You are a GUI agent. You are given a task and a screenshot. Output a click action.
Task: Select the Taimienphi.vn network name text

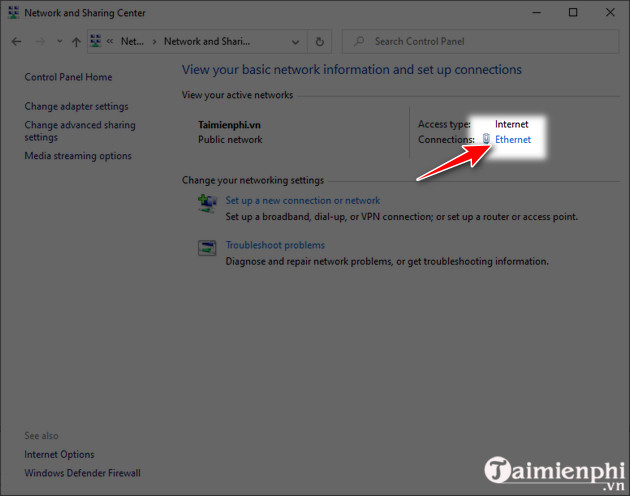pyautogui.click(x=229, y=125)
